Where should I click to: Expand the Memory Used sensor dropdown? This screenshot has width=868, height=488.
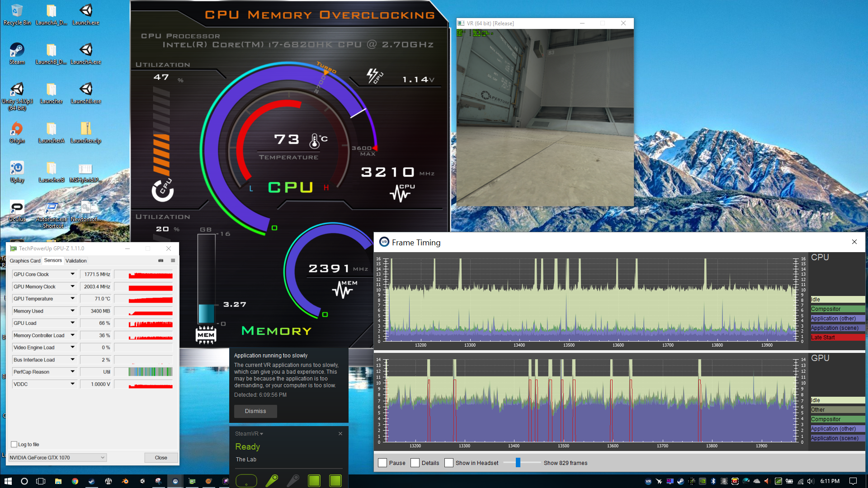72,311
